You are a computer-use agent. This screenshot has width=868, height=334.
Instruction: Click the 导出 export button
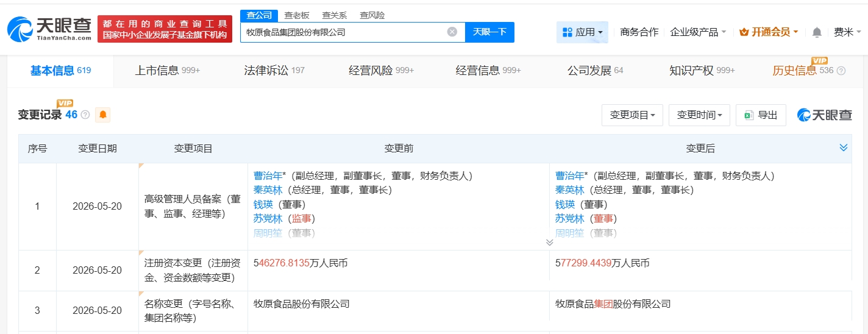[x=761, y=115]
